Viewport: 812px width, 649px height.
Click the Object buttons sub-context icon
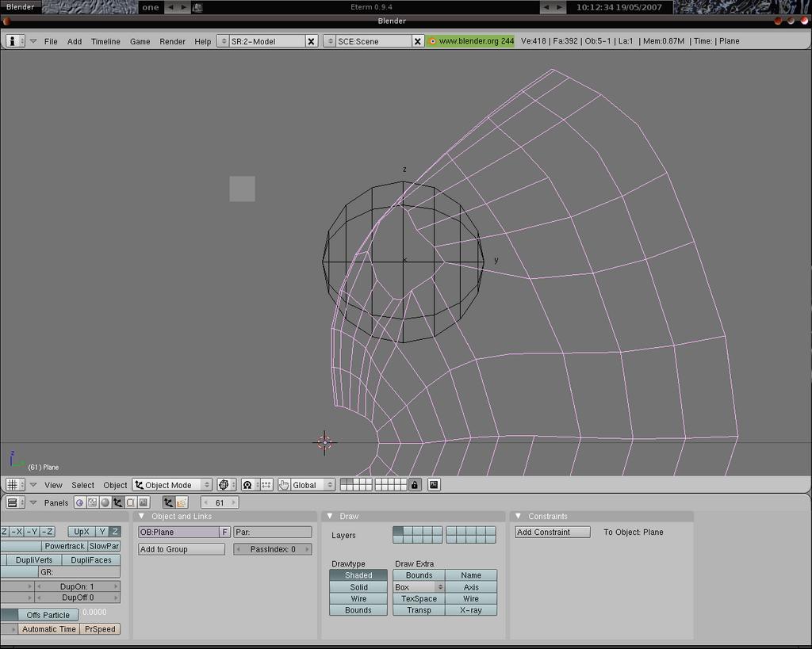(x=168, y=502)
